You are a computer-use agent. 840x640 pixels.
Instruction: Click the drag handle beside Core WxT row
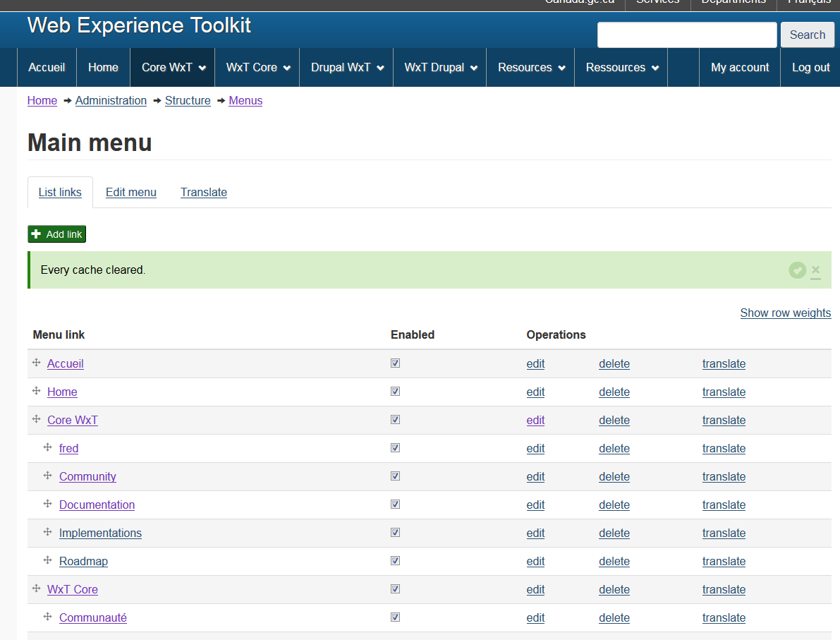pos(36,419)
